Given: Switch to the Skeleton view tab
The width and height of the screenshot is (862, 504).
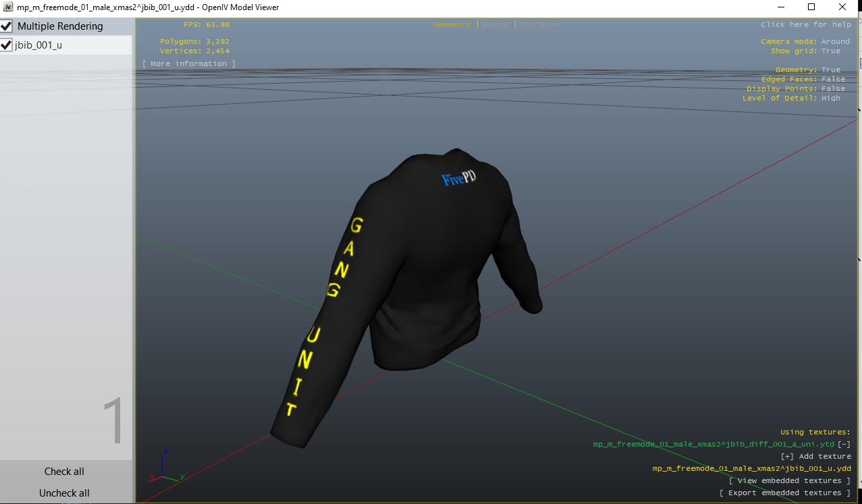Looking at the screenshot, I should (x=540, y=24).
